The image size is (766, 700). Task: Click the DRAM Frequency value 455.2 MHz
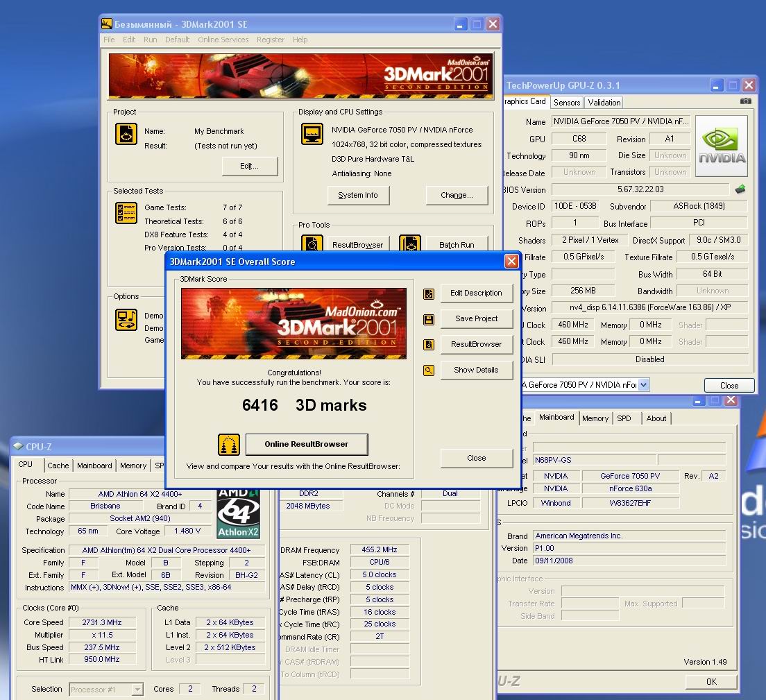[x=380, y=549]
